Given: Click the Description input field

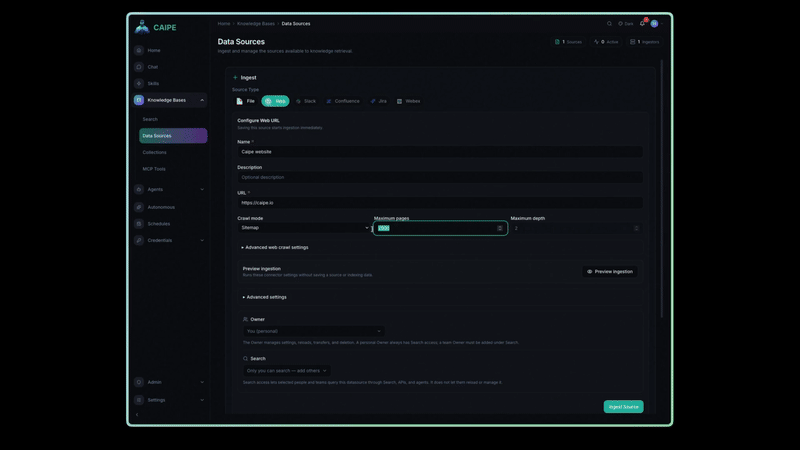Looking at the screenshot, I should click(440, 177).
